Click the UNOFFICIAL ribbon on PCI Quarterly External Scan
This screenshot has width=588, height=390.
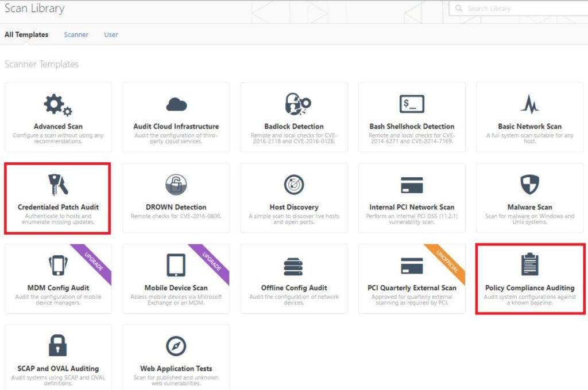click(447, 262)
